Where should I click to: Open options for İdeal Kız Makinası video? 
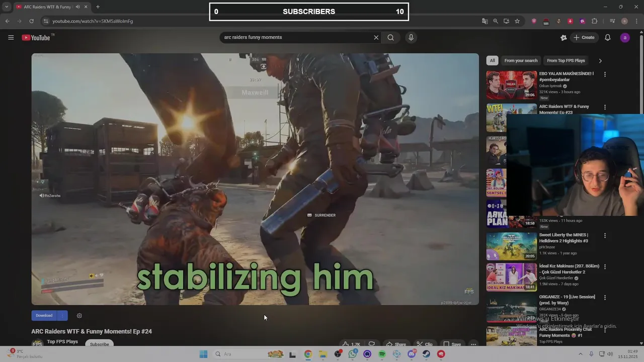tap(605, 266)
